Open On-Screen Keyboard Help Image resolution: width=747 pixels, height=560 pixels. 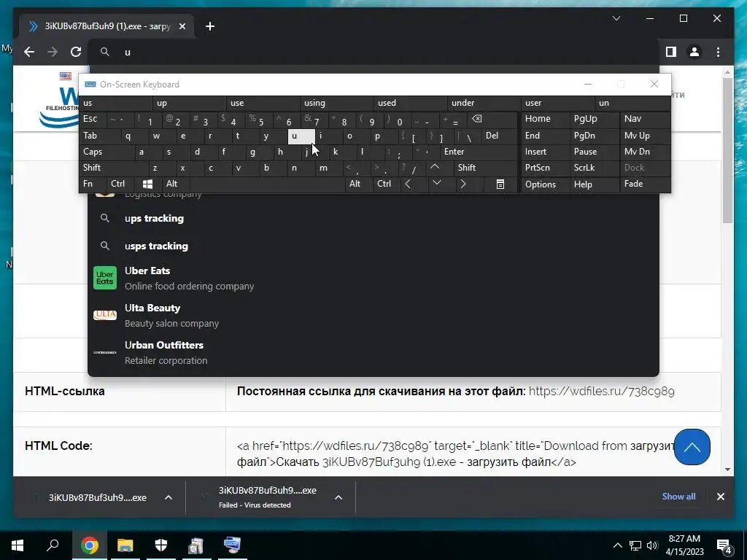(594, 184)
